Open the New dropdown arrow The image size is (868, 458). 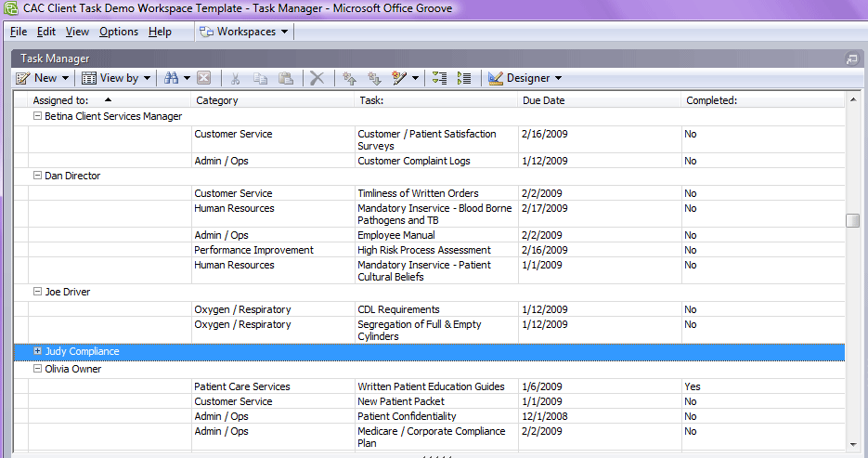point(65,78)
